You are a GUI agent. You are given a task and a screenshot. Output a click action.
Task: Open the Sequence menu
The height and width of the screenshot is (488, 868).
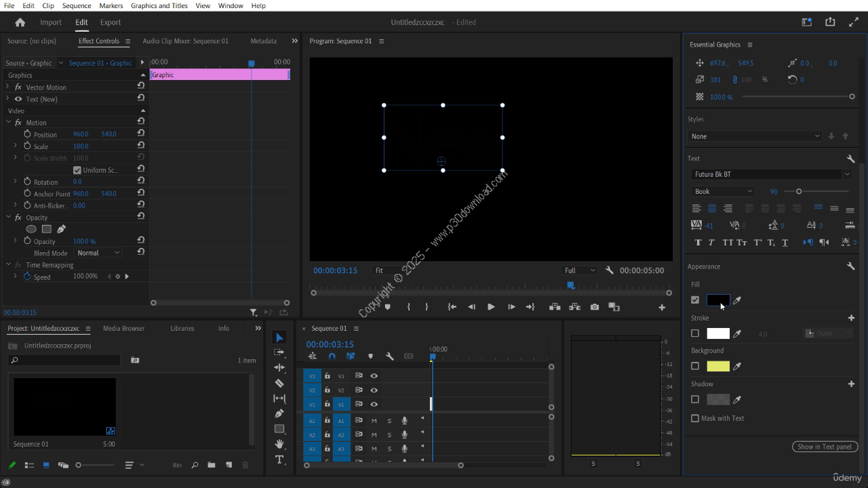tap(77, 5)
